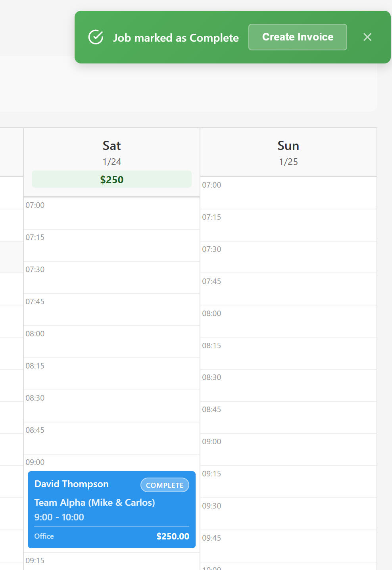This screenshot has height=570, width=392.
Task: Select the Saturday 07:00 time slot
Action: tap(111, 213)
